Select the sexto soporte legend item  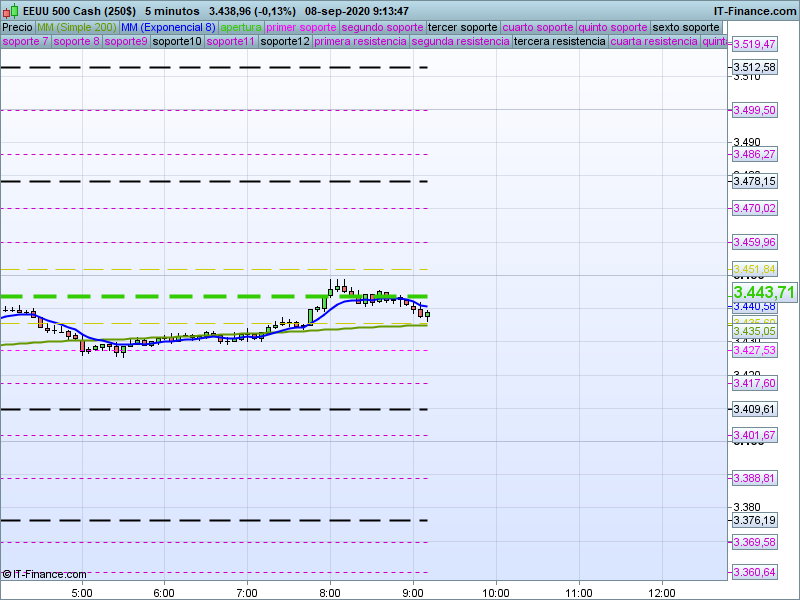686,28
